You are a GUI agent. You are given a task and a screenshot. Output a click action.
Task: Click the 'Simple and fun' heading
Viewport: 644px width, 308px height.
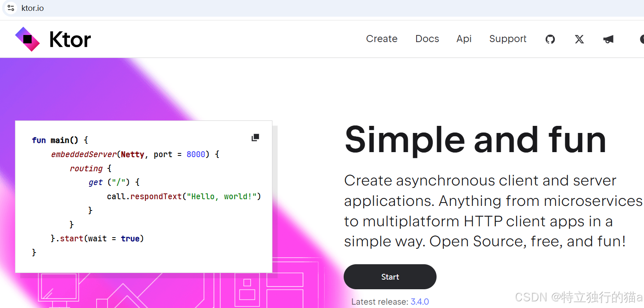click(475, 140)
